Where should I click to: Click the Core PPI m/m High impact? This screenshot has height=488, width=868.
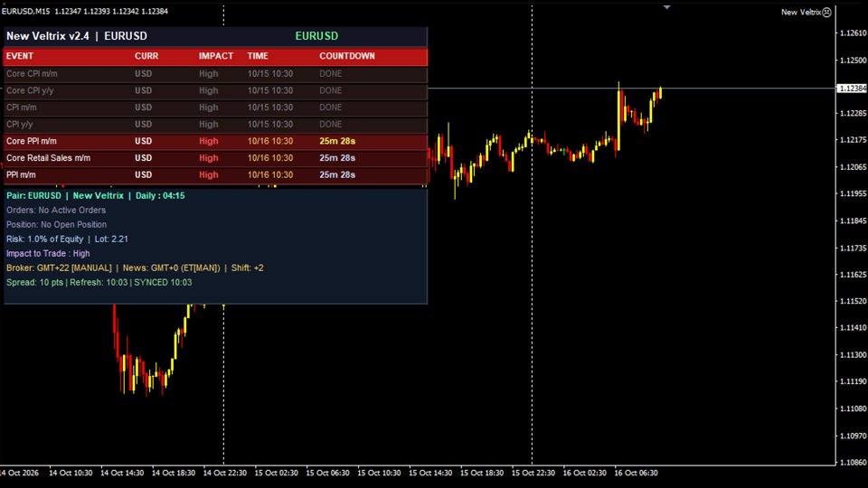209,141
